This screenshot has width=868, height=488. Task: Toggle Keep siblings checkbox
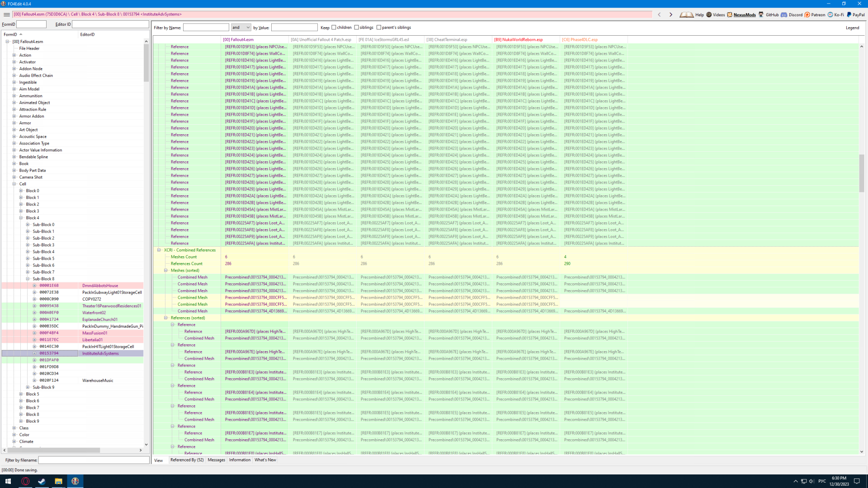click(357, 28)
